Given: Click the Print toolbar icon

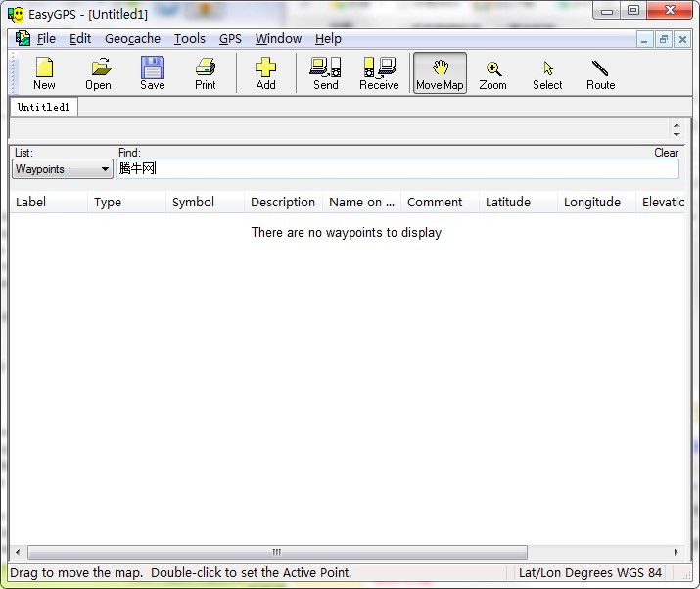Looking at the screenshot, I should 205,73.
